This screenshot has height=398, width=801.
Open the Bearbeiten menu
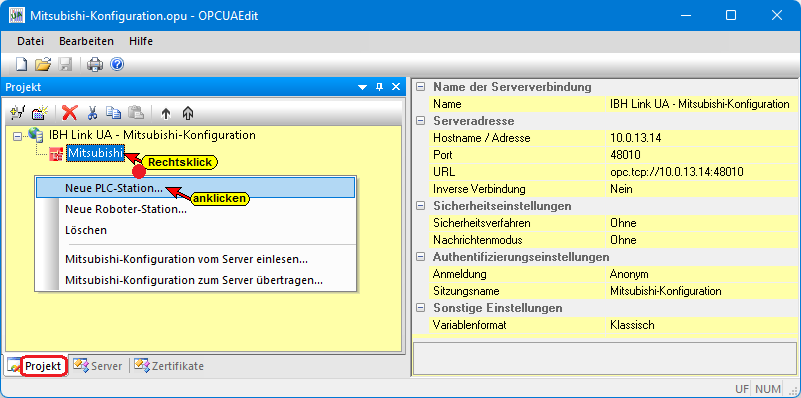coord(86,41)
